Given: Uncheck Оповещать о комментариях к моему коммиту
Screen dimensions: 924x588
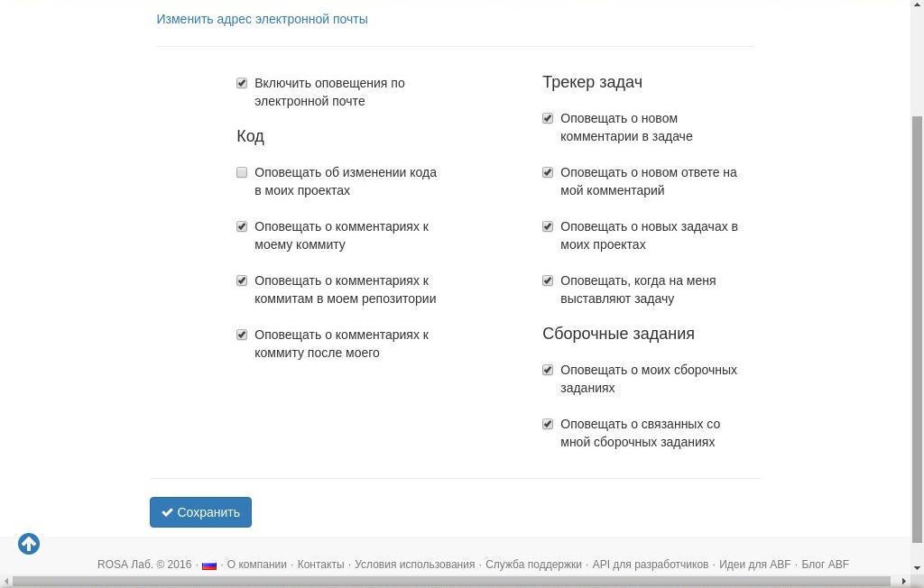Looking at the screenshot, I should (242, 226).
